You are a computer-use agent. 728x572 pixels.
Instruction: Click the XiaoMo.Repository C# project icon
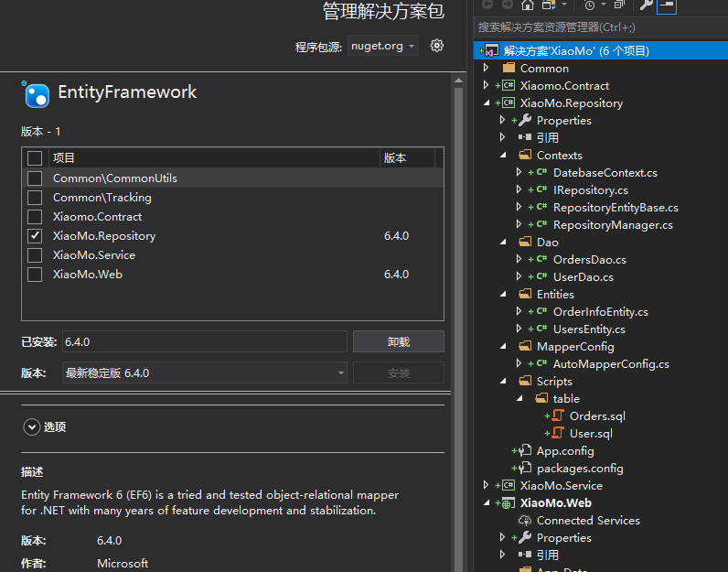coord(509,103)
